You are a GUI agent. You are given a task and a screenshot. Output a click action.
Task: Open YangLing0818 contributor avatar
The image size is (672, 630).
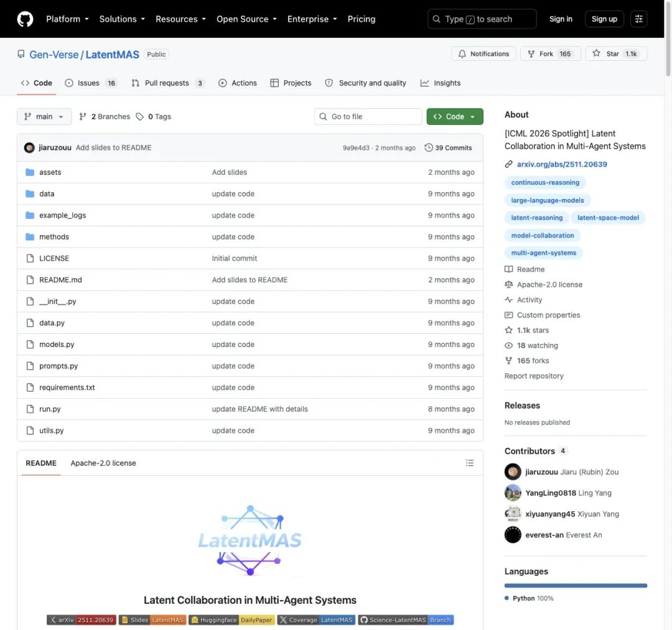click(513, 493)
